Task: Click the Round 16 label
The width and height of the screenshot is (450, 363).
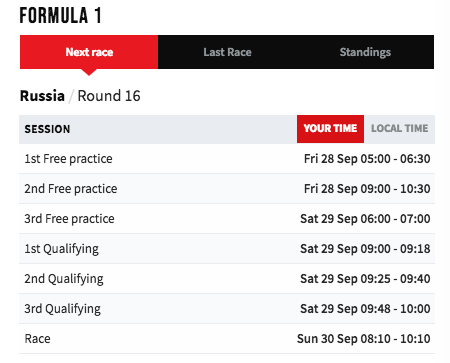Action: tap(109, 96)
